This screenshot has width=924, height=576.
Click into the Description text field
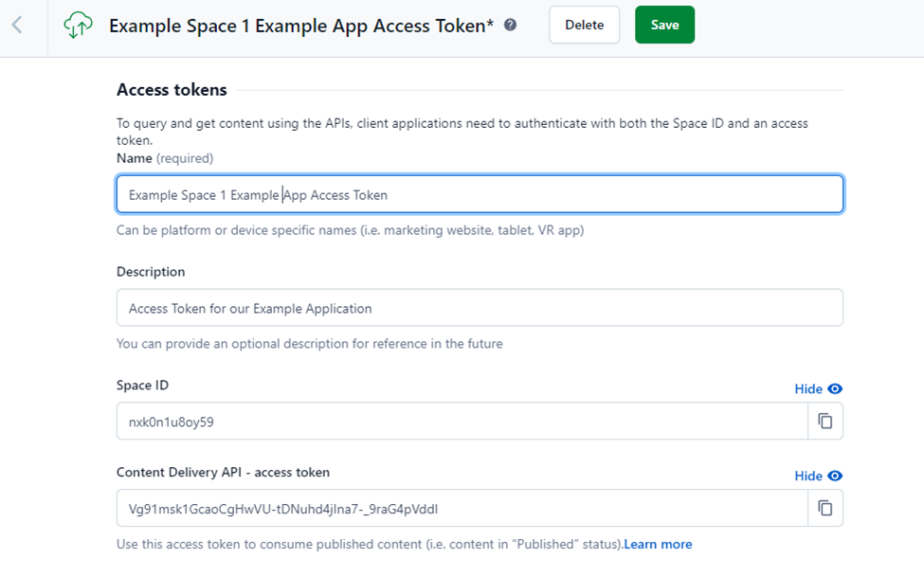[480, 308]
